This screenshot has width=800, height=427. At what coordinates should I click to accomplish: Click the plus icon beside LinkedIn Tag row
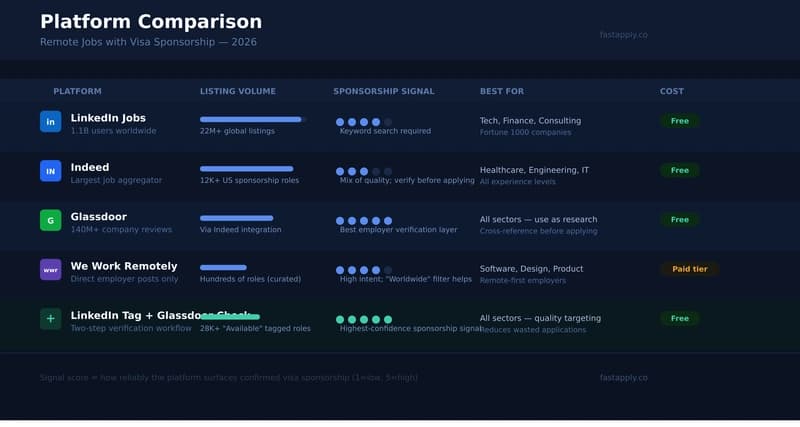tap(50, 319)
